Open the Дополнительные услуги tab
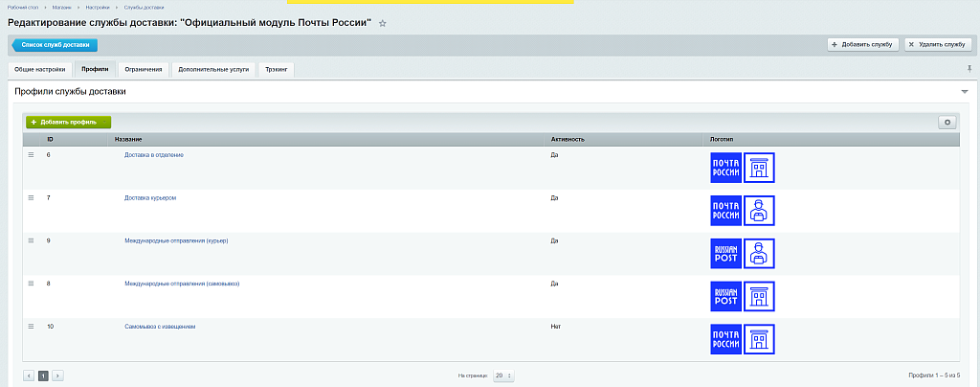The width and height of the screenshot is (980, 387). [x=213, y=69]
